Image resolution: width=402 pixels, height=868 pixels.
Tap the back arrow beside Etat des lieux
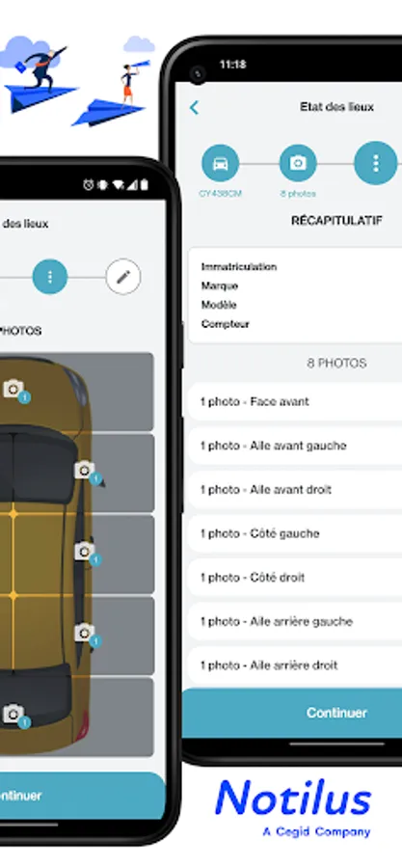[194, 107]
